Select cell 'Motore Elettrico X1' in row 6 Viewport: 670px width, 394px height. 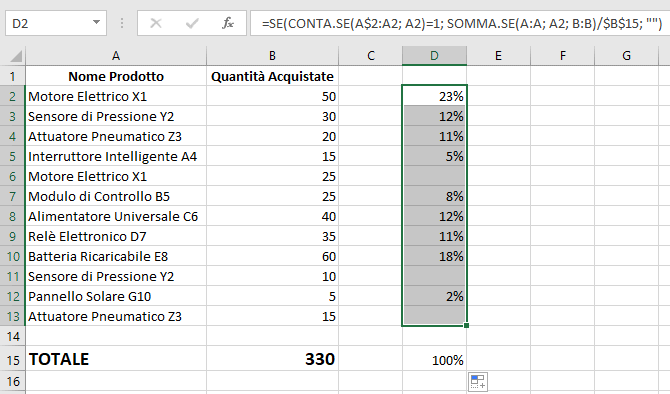click(116, 176)
